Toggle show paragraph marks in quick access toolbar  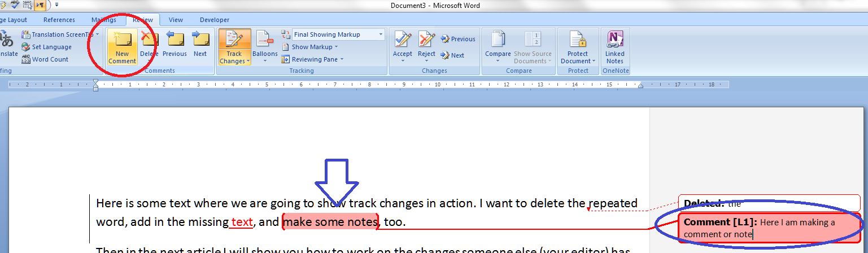[40, 5]
